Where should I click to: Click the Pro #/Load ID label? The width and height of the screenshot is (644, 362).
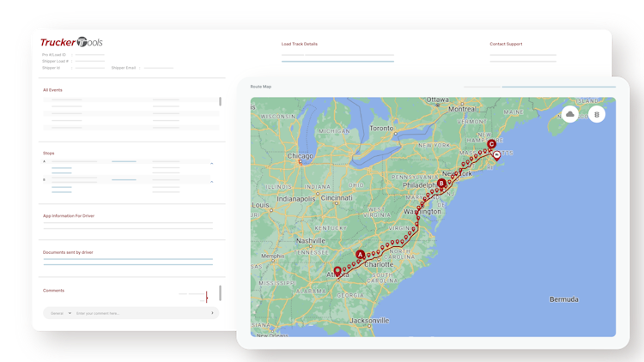click(54, 55)
